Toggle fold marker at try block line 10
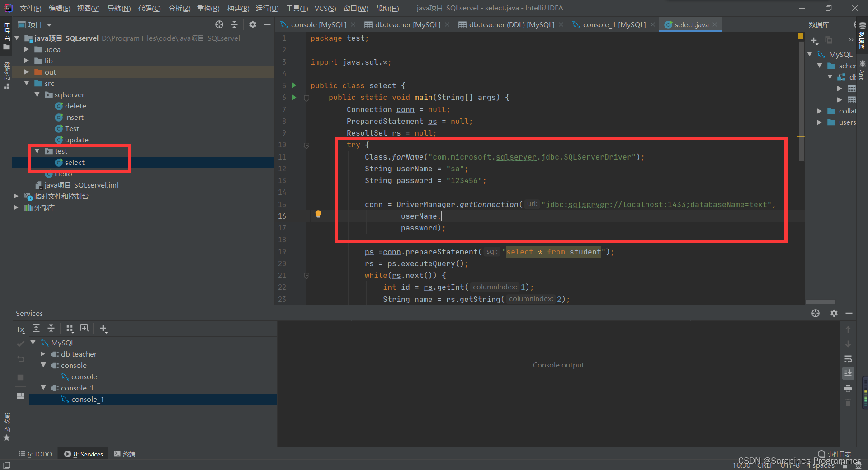 pos(307,145)
